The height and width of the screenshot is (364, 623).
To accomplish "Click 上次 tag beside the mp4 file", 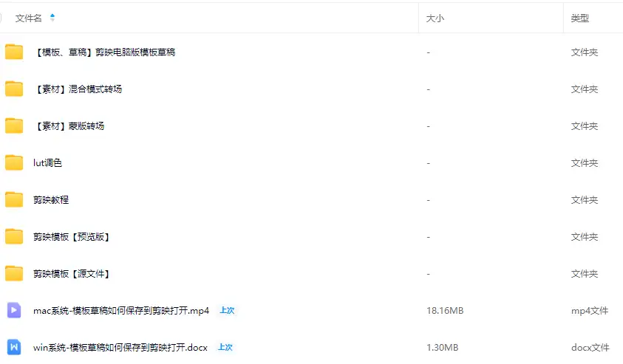I will (x=227, y=311).
